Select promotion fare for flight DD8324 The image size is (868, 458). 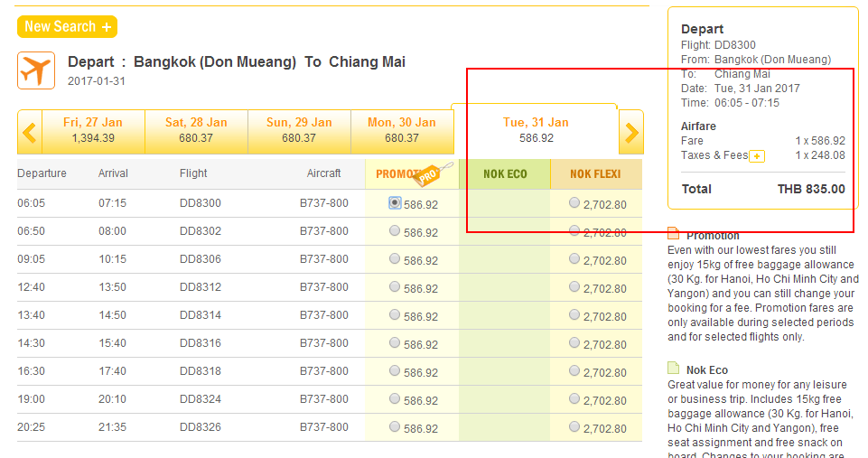pyautogui.click(x=394, y=398)
